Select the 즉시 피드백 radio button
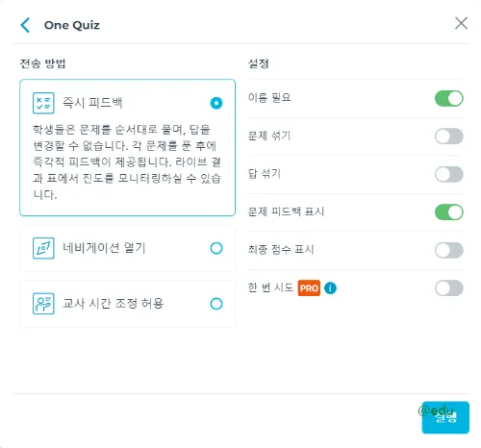Image resolution: width=481 pixels, height=448 pixels. coord(216,103)
